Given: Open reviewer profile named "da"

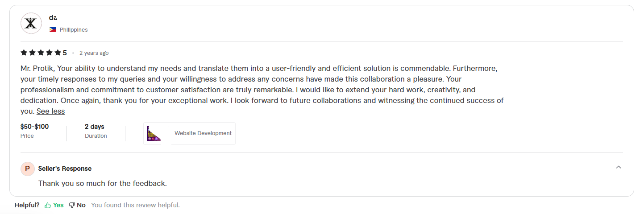Looking at the screenshot, I should (x=53, y=18).
